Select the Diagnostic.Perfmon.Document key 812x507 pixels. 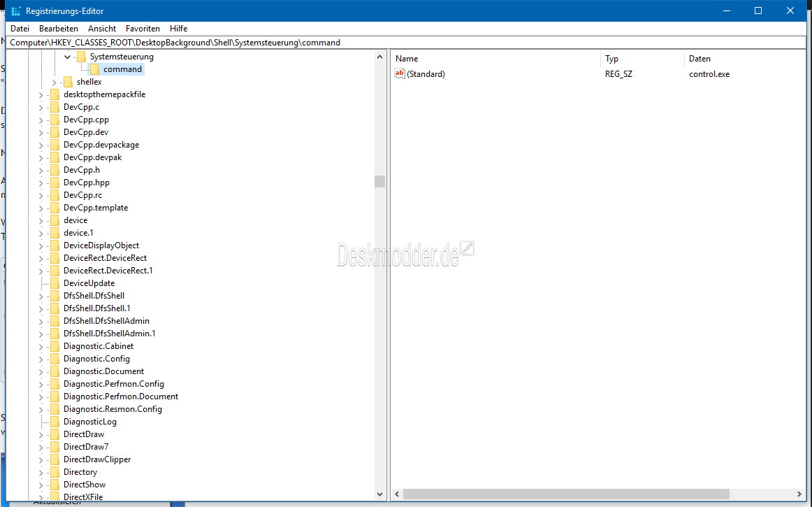[121, 397]
